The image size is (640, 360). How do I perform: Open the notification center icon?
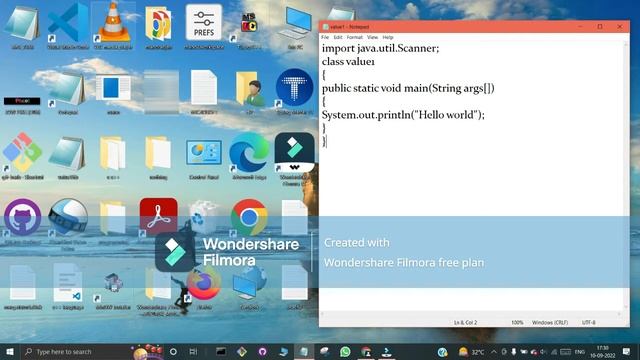(x=627, y=351)
